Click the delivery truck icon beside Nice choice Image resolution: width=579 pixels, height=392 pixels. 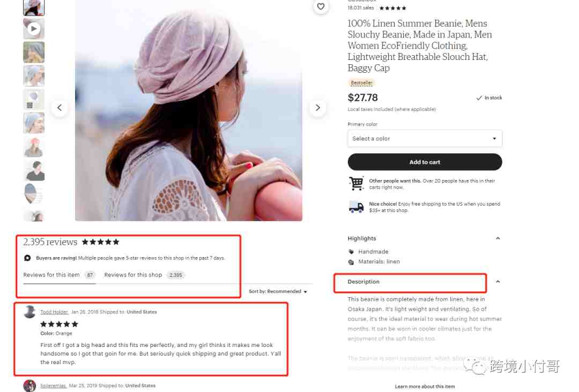tap(356, 207)
